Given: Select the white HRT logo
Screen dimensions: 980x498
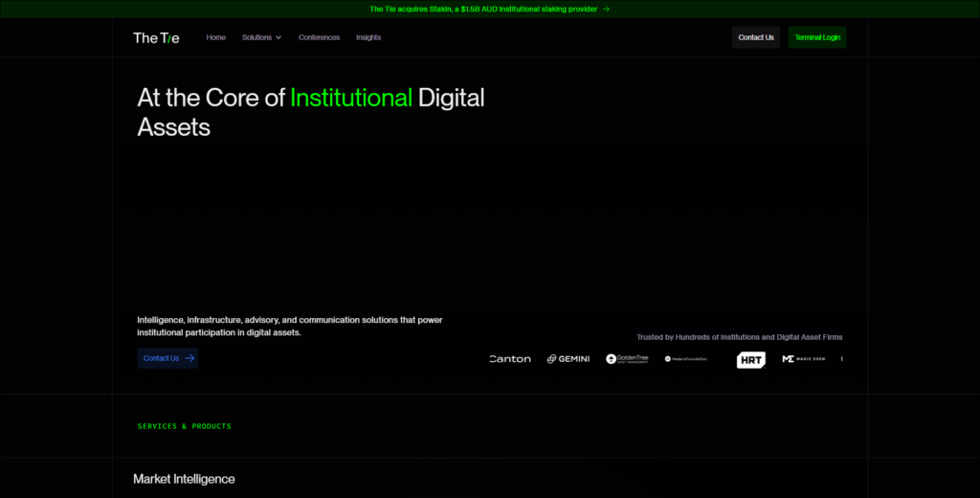Looking at the screenshot, I should point(750,360).
